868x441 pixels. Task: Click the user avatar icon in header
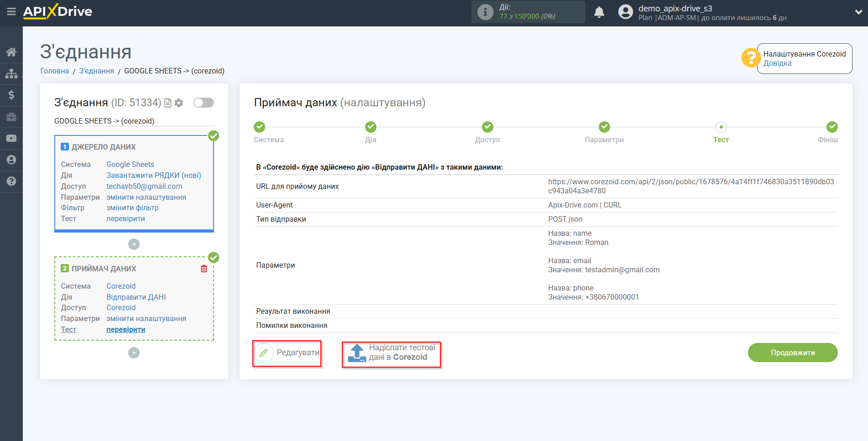(626, 12)
